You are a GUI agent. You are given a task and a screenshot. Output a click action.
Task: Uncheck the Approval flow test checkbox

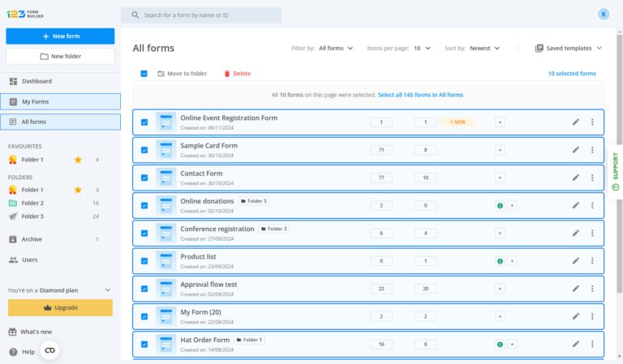coord(144,289)
